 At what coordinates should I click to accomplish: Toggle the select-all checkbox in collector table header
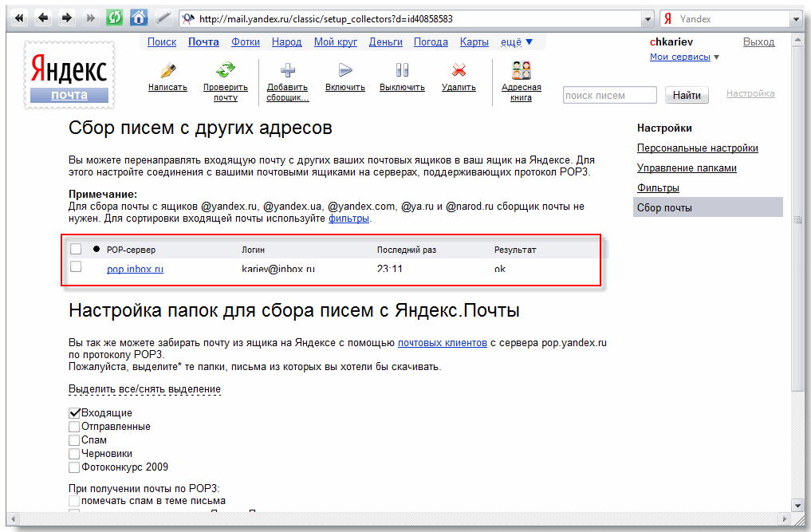[x=76, y=249]
